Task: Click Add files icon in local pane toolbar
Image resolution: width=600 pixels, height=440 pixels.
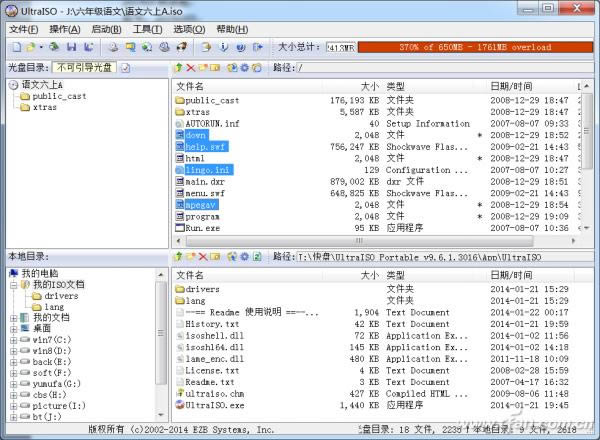Action: [232, 256]
